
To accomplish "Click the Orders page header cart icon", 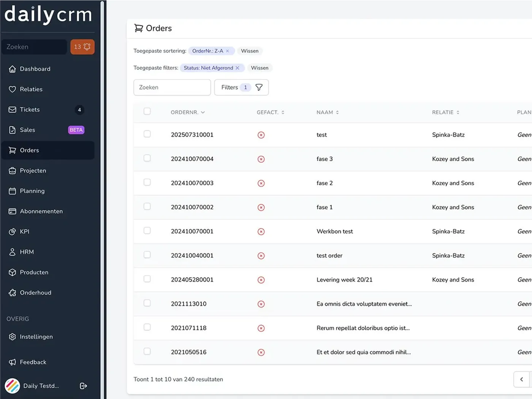I will 139,28.
